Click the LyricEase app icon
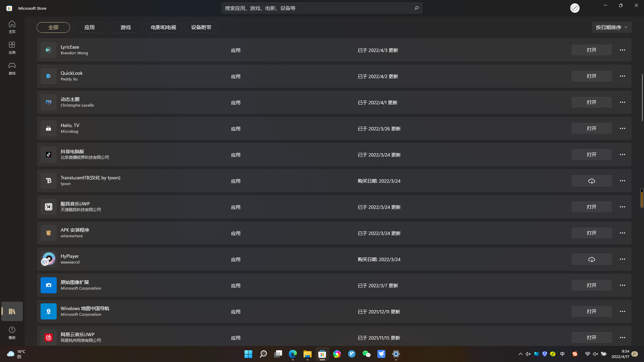 [x=49, y=50]
